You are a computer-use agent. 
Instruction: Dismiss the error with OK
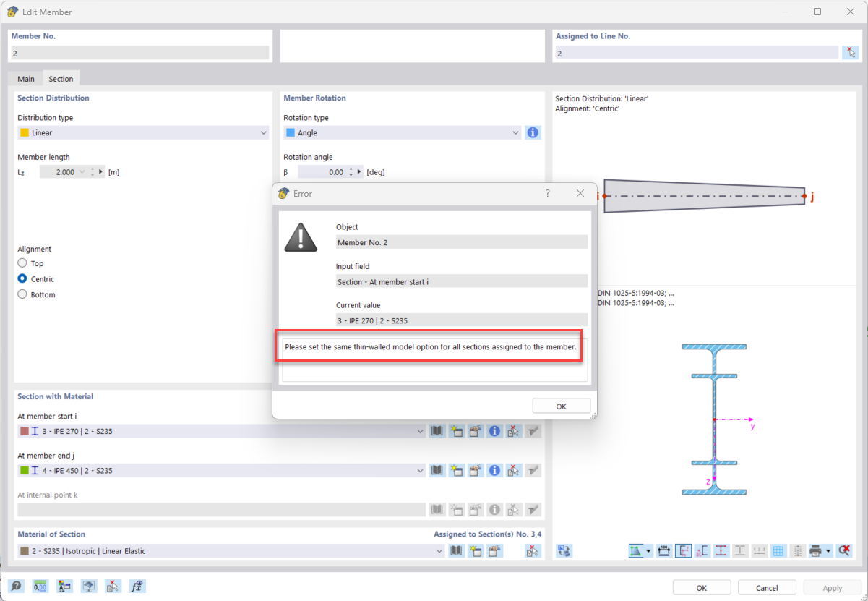coord(561,406)
